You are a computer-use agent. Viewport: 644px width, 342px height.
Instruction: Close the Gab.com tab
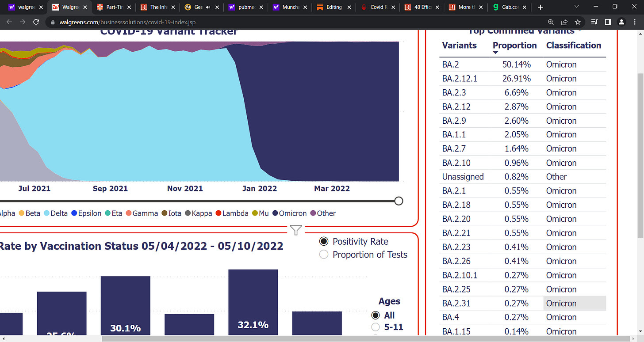[x=525, y=7]
